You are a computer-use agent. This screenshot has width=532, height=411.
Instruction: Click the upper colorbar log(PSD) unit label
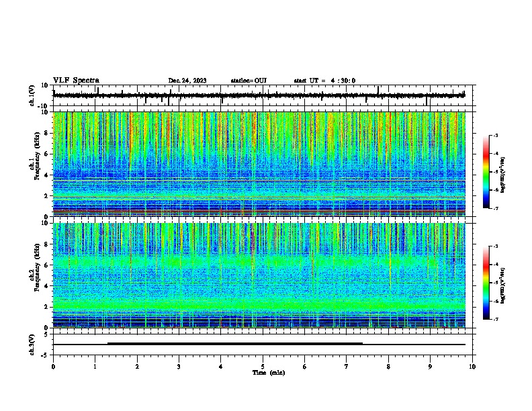point(502,175)
